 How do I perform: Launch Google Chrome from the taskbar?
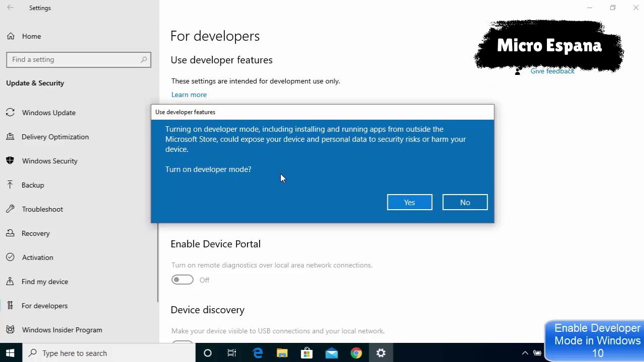356,353
